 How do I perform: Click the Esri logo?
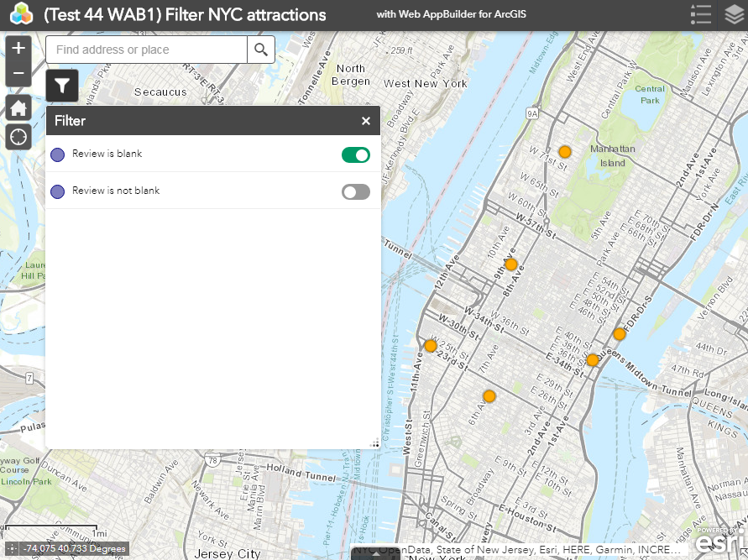click(x=719, y=542)
